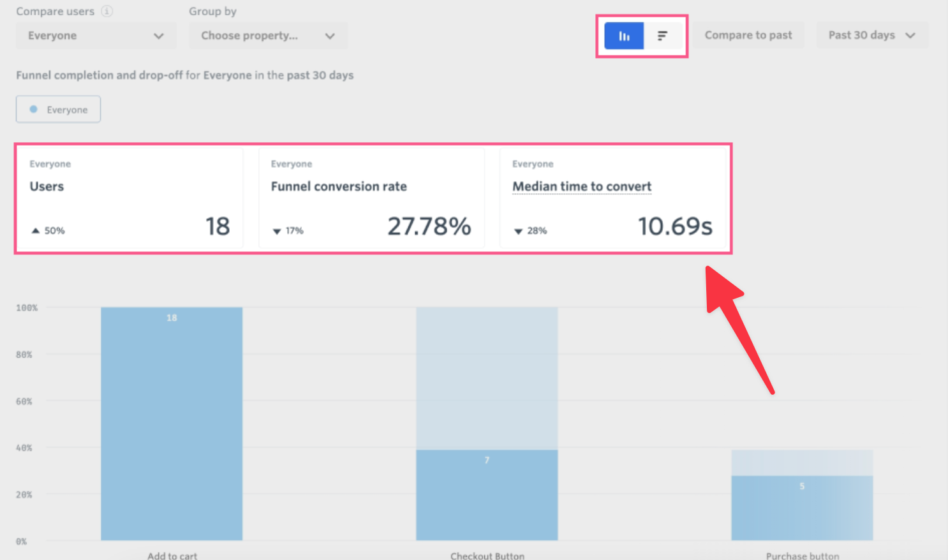Click the Compare to past button
Image resolution: width=948 pixels, height=560 pixels.
(x=748, y=36)
